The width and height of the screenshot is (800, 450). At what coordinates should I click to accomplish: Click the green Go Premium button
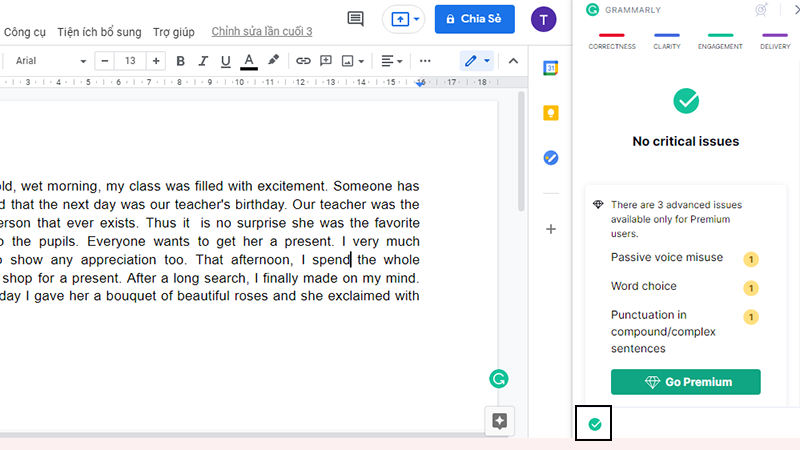686,382
